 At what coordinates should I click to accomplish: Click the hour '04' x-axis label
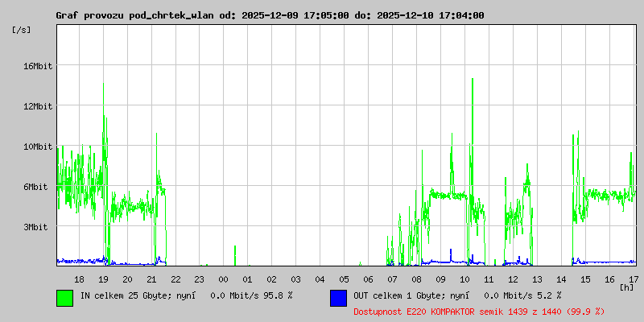pyautogui.click(x=320, y=279)
